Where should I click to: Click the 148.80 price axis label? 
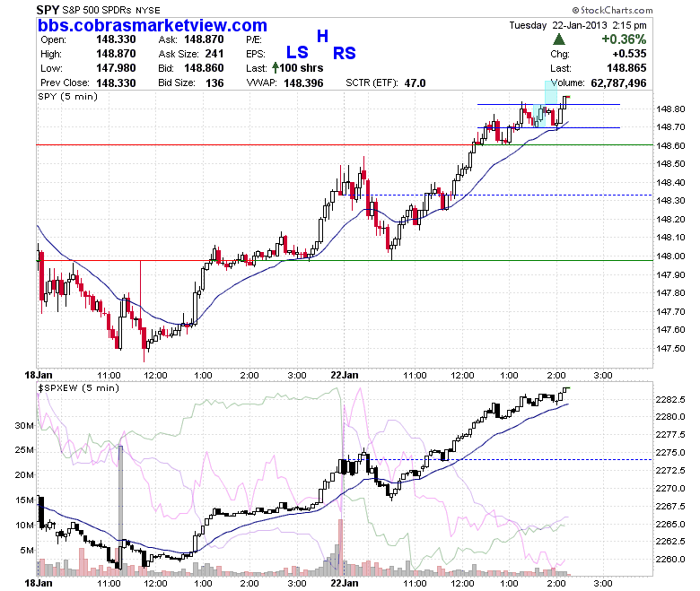pyautogui.click(x=670, y=109)
